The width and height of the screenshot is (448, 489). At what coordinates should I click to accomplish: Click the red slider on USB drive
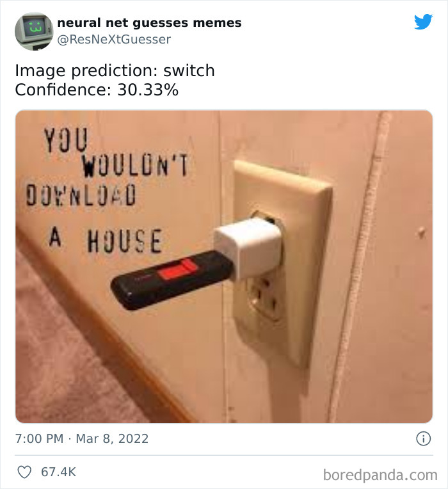[x=178, y=269]
